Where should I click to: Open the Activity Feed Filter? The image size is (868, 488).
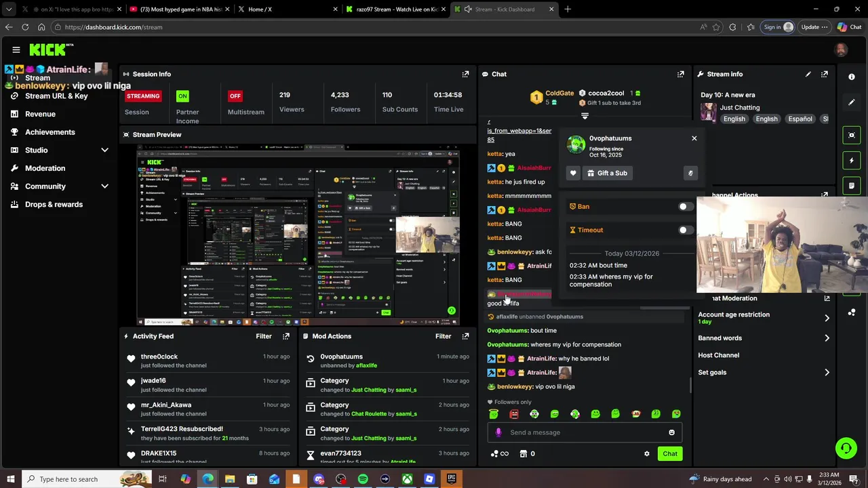point(264,336)
